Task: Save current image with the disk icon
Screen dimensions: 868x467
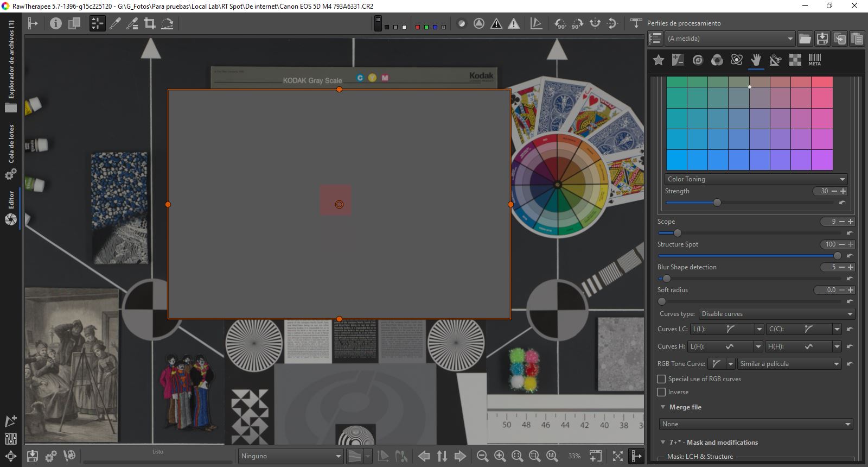Action: click(x=33, y=456)
